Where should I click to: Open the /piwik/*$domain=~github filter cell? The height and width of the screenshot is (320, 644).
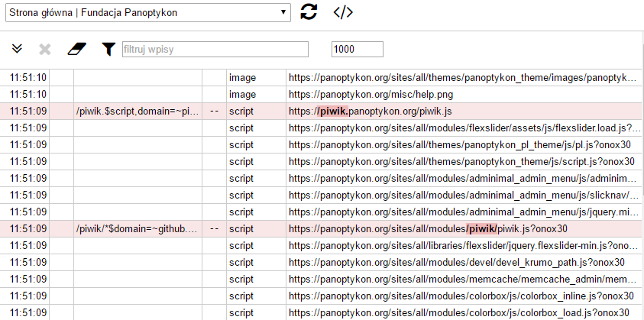point(138,229)
